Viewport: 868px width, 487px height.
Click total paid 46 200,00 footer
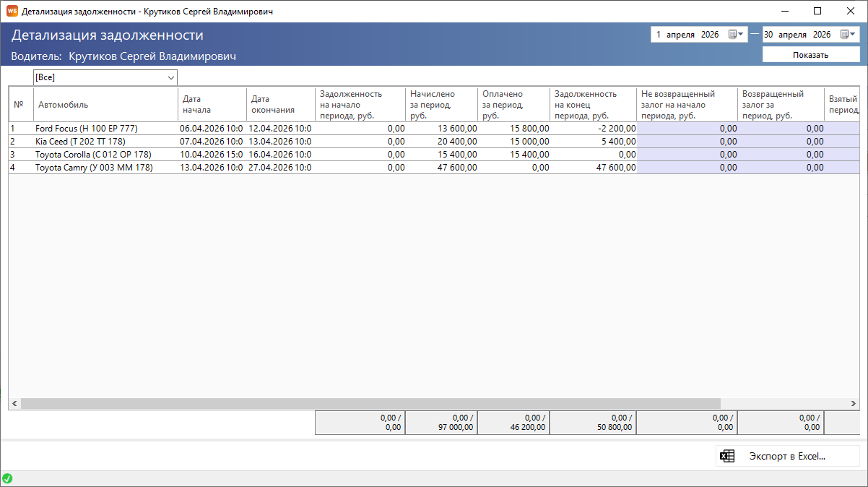(514, 423)
